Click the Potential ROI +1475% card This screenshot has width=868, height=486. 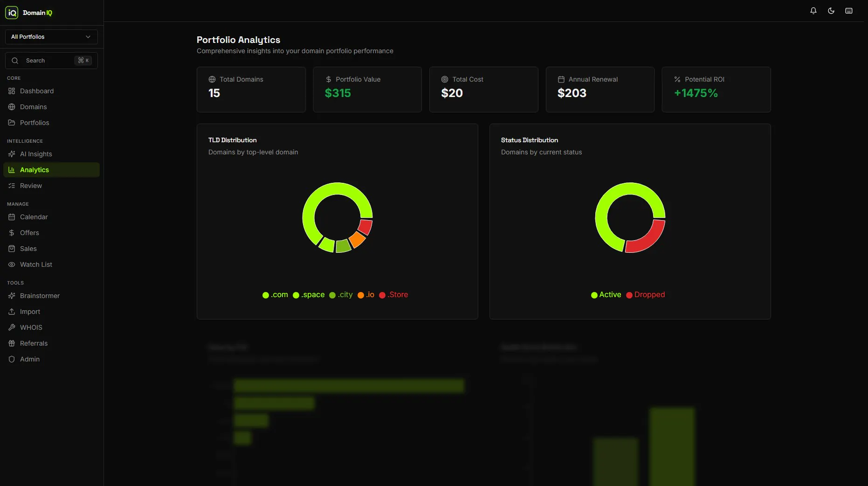coord(716,90)
